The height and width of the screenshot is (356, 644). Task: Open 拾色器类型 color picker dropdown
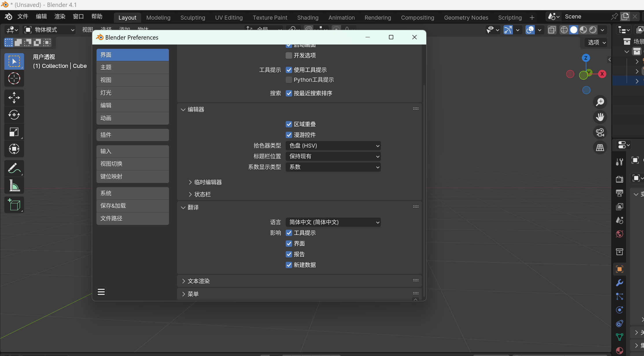click(x=333, y=146)
